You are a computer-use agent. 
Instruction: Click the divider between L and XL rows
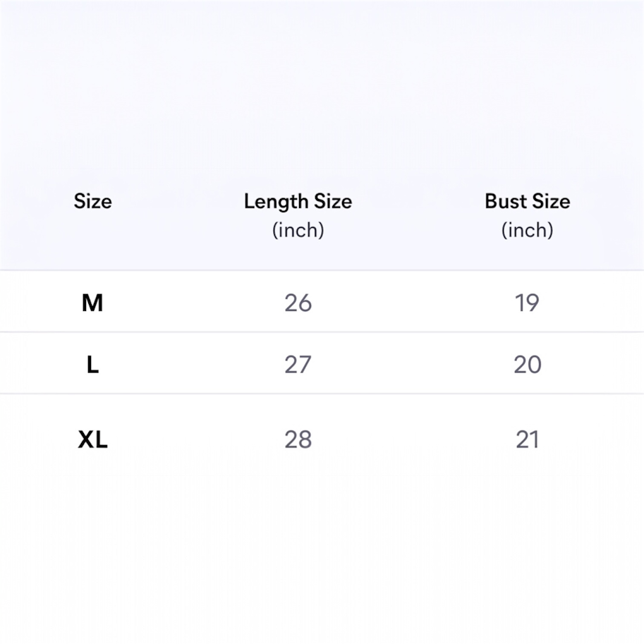click(322, 394)
